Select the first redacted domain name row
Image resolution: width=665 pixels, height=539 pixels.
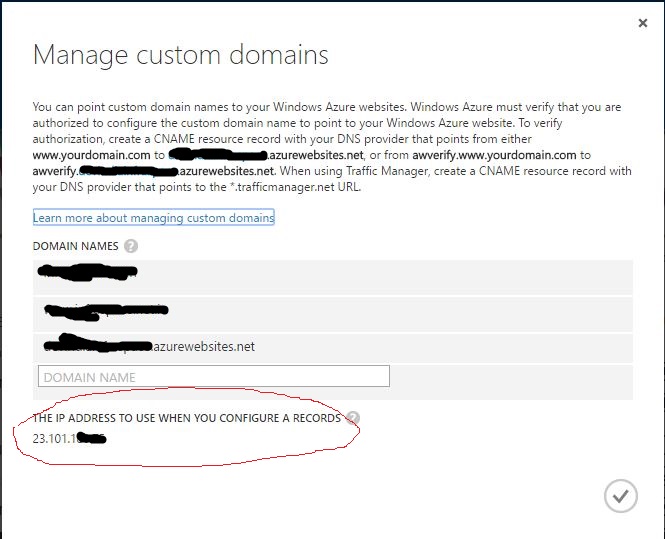(x=333, y=276)
